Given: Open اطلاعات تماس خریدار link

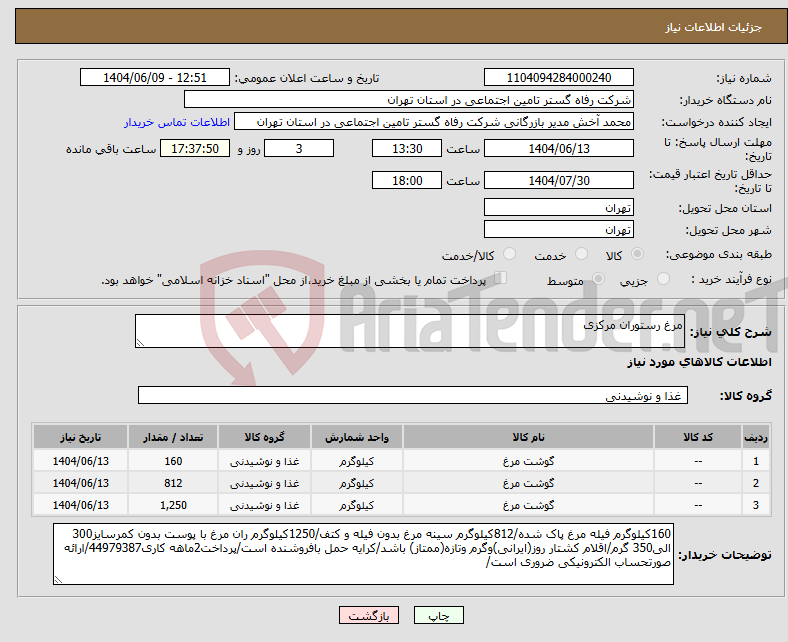Looking at the screenshot, I should (177, 122).
